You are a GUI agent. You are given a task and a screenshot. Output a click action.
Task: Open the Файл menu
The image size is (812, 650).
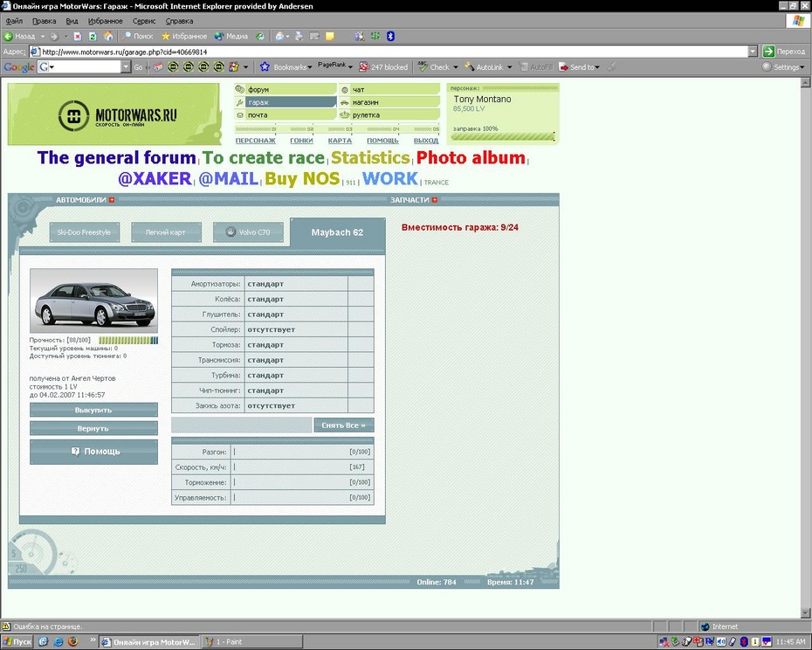coord(14,21)
